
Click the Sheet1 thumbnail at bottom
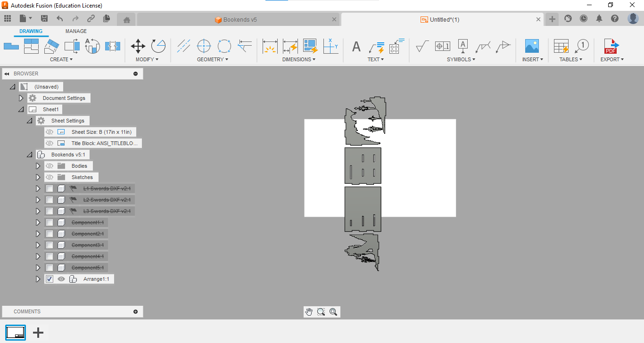click(x=16, y=333)
